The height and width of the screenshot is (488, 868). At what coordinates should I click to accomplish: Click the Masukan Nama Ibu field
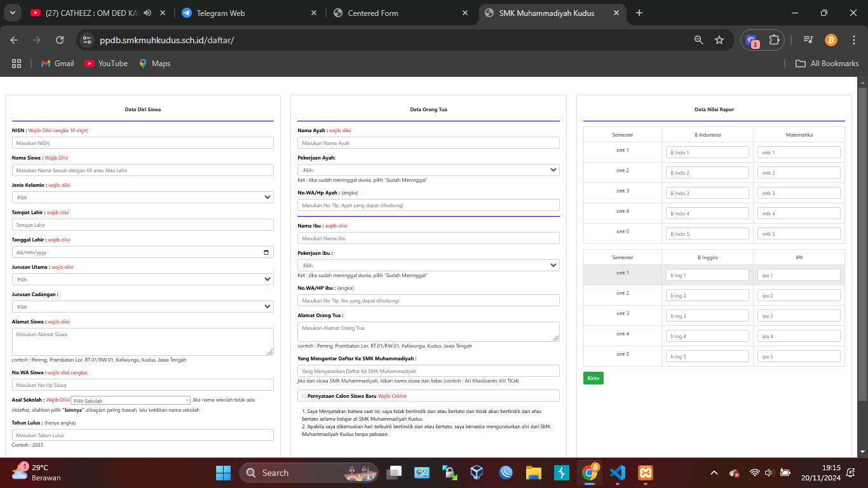point(429,238)
